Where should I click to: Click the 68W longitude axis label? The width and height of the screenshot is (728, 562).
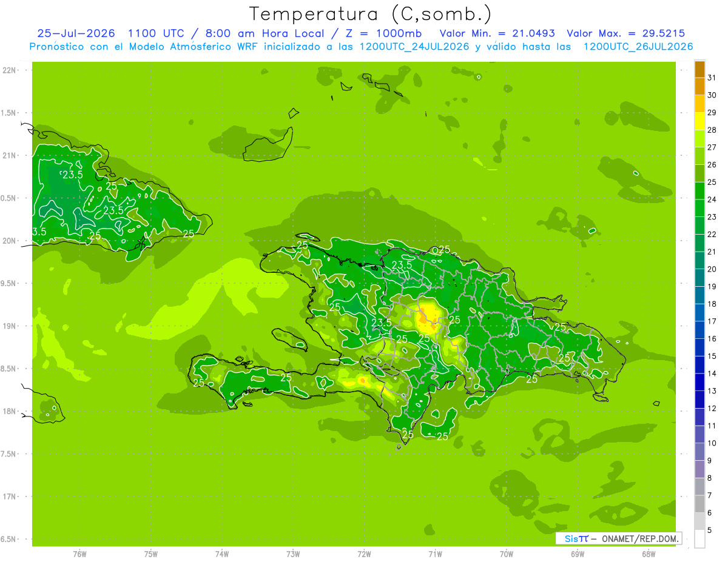[x=649, y=554]
